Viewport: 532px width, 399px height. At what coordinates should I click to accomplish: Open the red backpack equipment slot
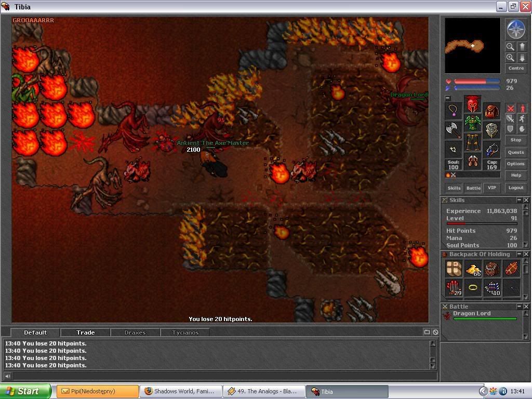tap(491, 111)
